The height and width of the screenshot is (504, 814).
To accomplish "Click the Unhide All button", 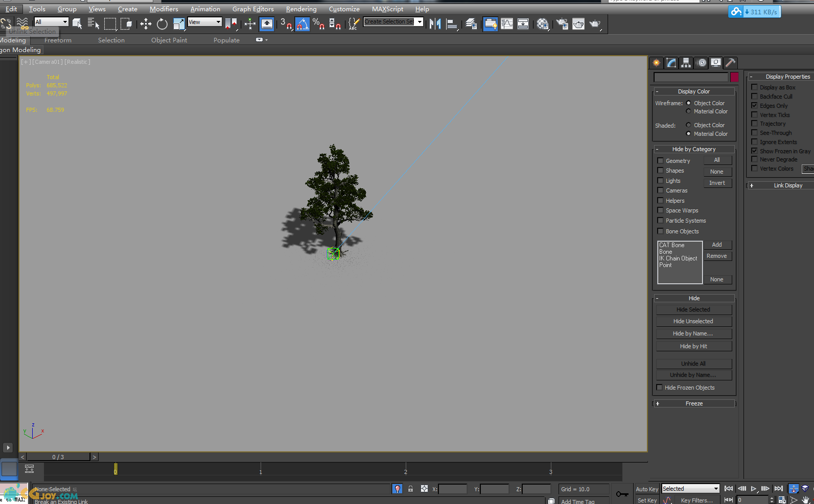I will [694, 364].
